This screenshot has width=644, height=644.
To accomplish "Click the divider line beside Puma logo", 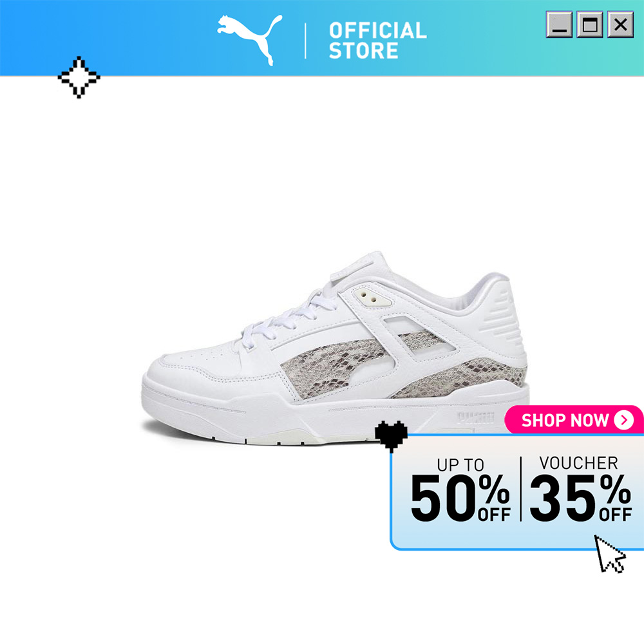I will tap(305, 41).
